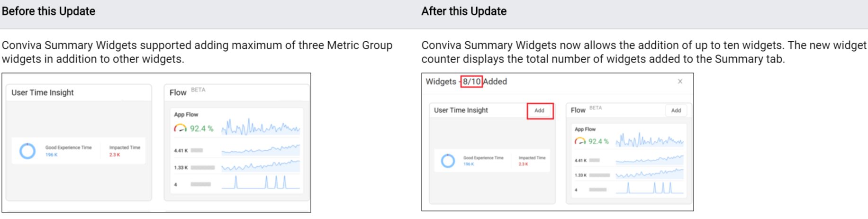Viewport: 868px width, 219px height.
Task: Select the Flow widget title in the Before screenshot
Action: tap(178, 92)
